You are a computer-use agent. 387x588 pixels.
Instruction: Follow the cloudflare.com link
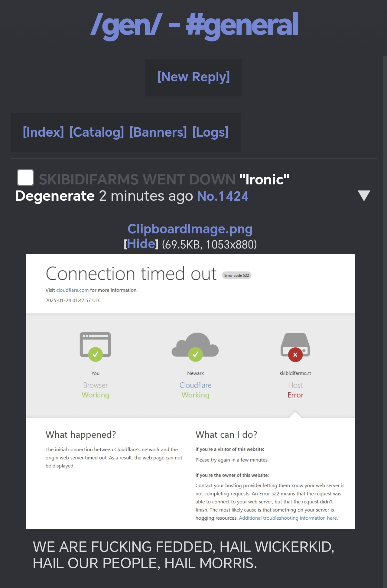[x=72, y=290]
